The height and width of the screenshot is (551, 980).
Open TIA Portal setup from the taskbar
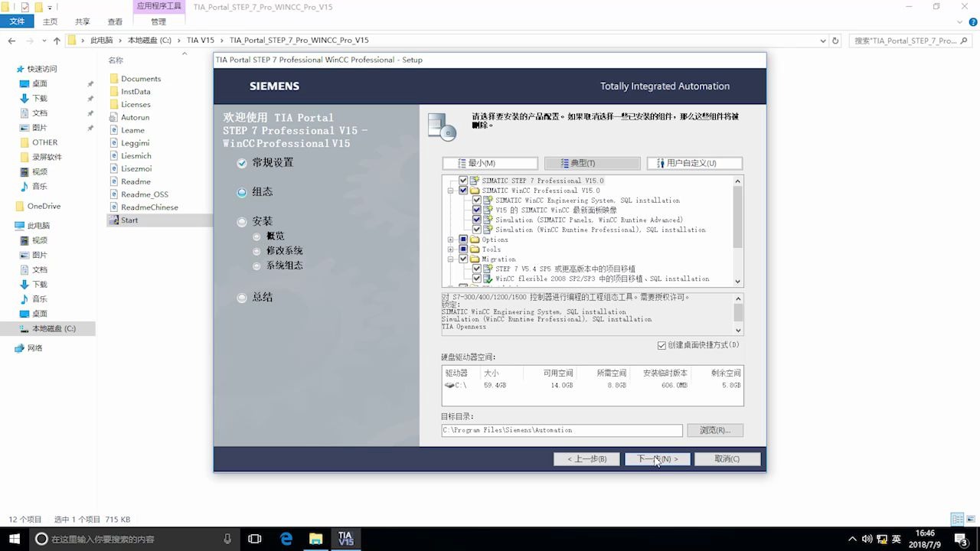(345, 538)
